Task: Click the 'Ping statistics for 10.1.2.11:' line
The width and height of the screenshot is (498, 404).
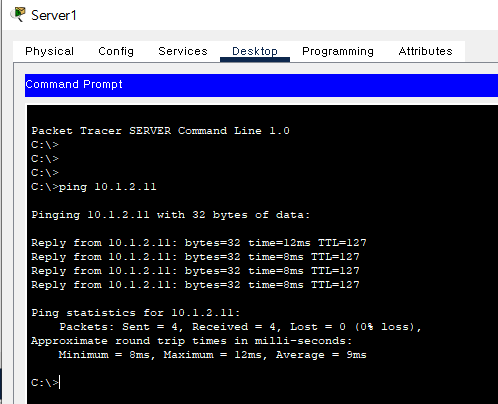Action: pos(136,313)
